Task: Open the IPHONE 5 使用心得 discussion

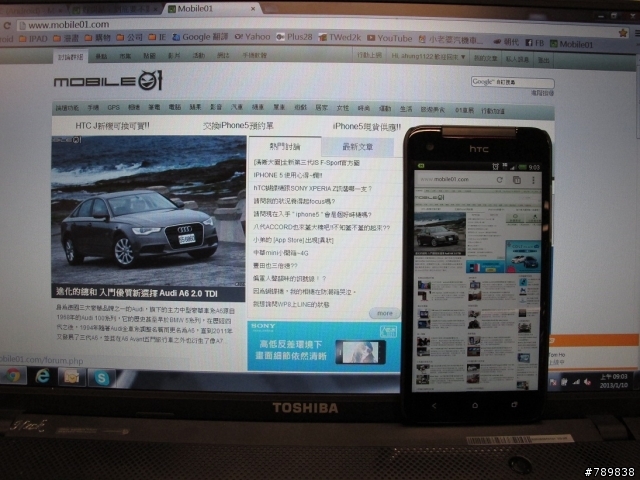Action: (288, 175)
